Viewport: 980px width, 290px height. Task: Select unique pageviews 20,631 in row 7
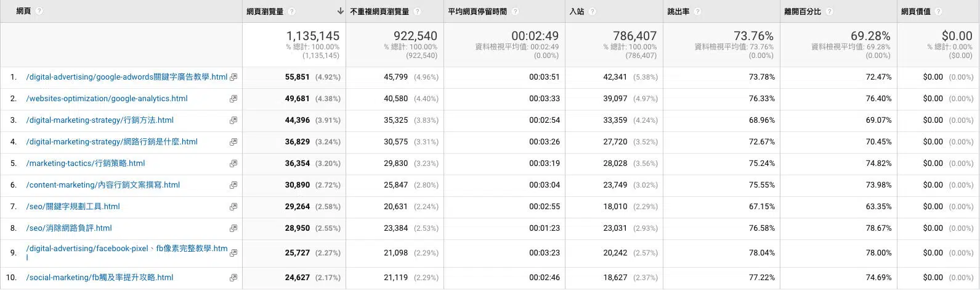[x=396, y=207]
